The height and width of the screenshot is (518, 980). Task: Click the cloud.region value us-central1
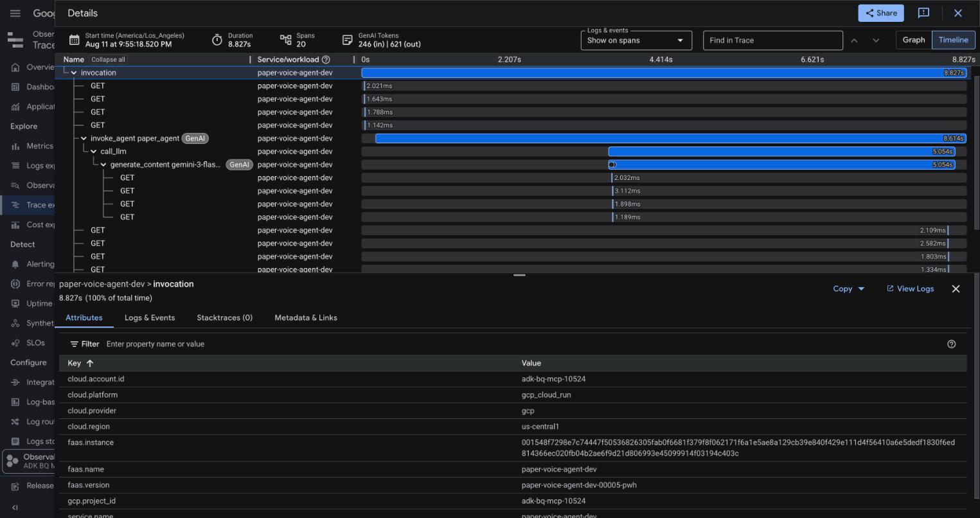(x=540, y=427)
